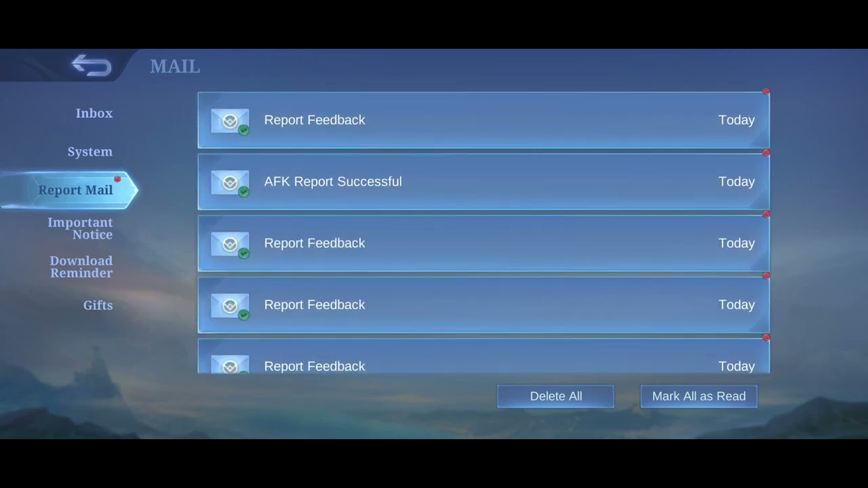The height and width of the screenshot is (488, 868).
Task: Open the Gifts tab
Action: pos(98,306)
